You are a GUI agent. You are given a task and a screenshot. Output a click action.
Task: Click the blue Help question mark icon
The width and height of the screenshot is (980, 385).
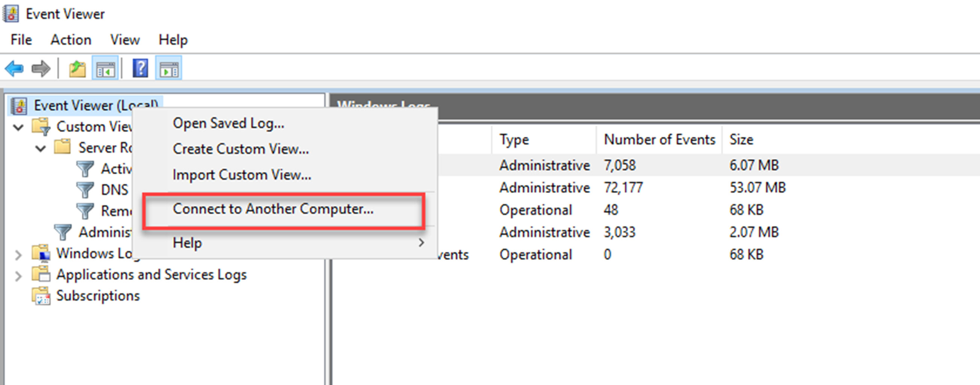[140, 69]
